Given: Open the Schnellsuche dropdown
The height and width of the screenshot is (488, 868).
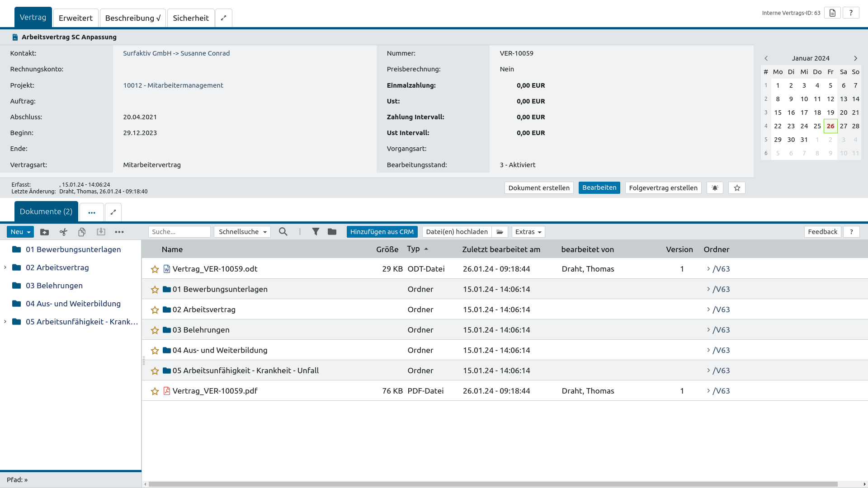Looking at the screenshot, I should [x=242, y=232].
